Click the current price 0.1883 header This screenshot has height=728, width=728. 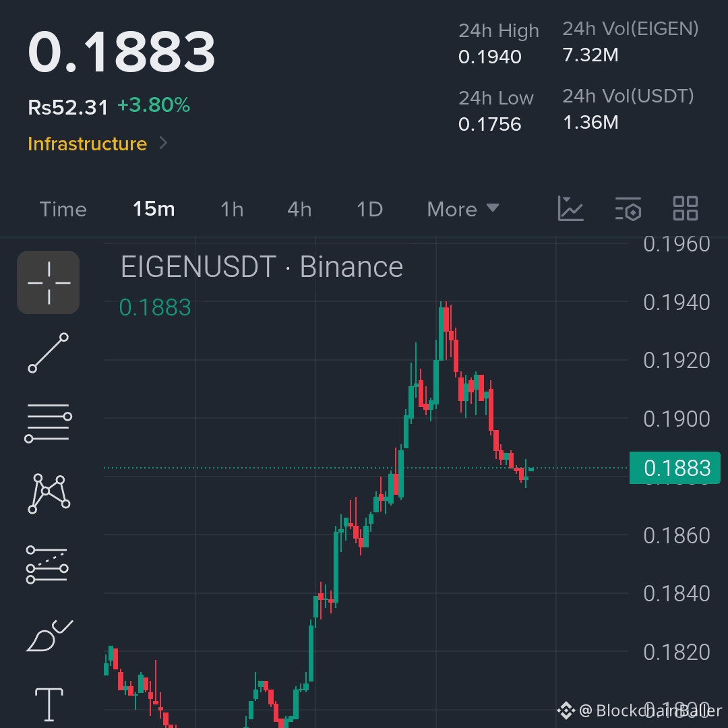[121, 51]
